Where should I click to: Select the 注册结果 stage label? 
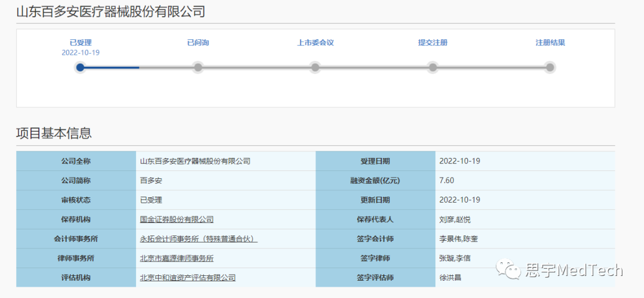point(550,43)
